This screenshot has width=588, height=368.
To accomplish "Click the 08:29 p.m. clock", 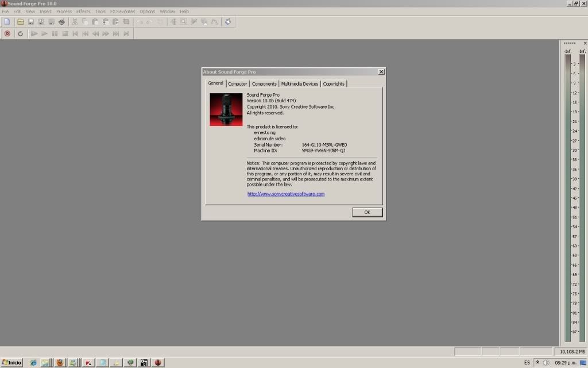I will coord(566,362).
